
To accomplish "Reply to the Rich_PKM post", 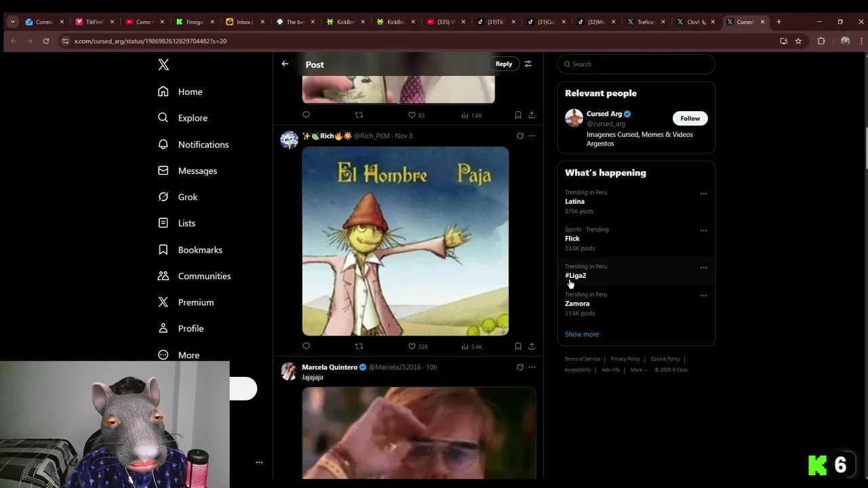I will click(306, 346).
